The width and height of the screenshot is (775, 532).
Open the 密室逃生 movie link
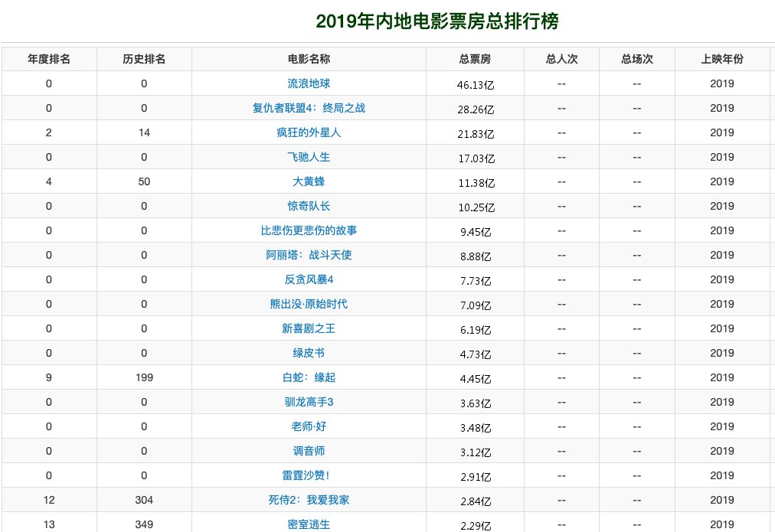tap(308, 524)
